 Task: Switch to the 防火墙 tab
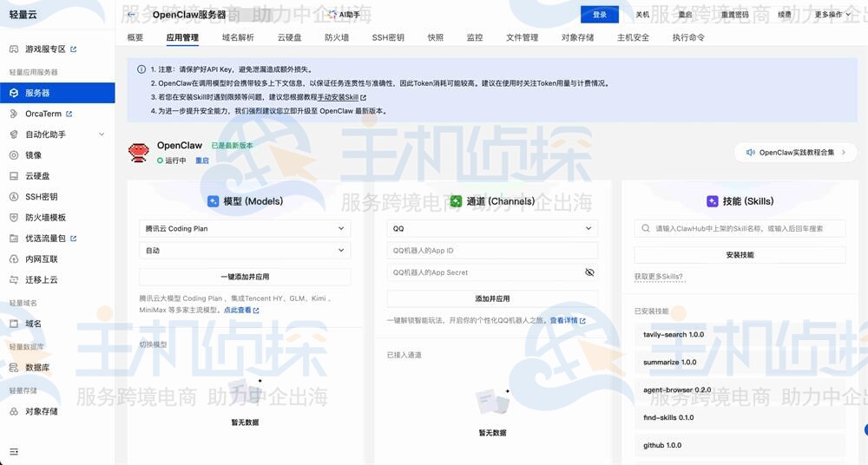coord(337,37)
